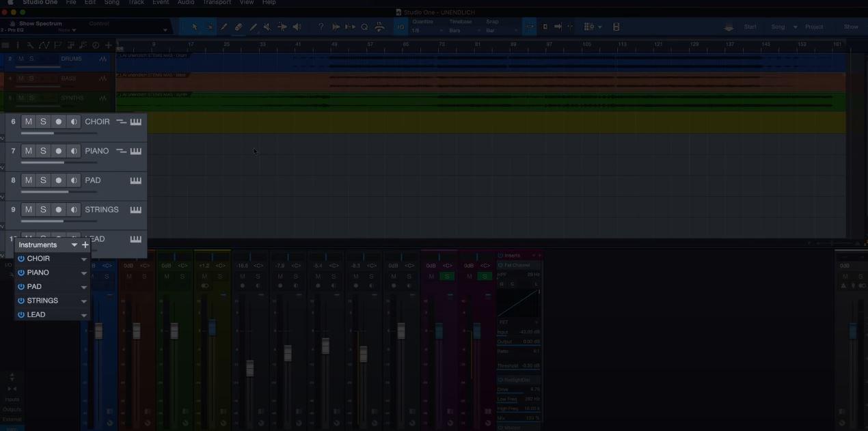Image resolution: width=868 pixels, height=431 pixels.
Task: Click the metronome icon in the toolbar
Action: pos(380,27)
